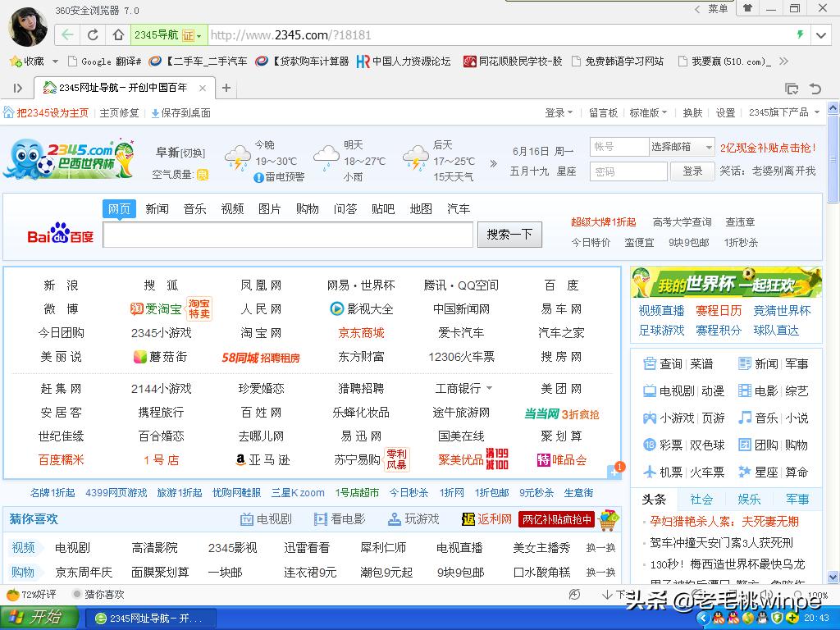Click the 18 lottery icon next to 彩票
The image size is (840, 630).
coord(647,443)
